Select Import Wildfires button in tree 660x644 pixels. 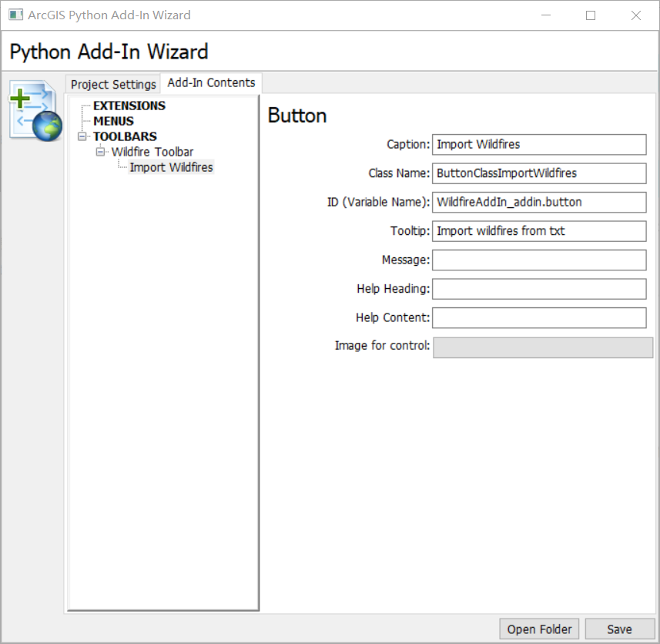(x=171, y=167)
